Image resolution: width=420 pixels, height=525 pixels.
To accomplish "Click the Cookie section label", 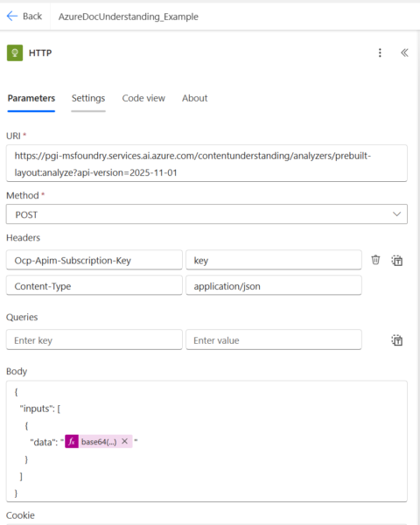I will click(20, 515).
